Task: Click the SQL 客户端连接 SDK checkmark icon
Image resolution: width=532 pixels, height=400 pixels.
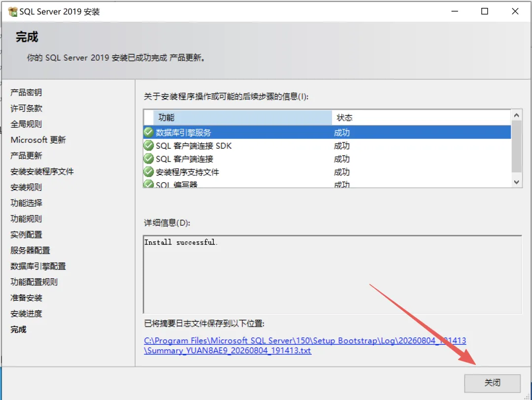Action: [x=149, y=145]
